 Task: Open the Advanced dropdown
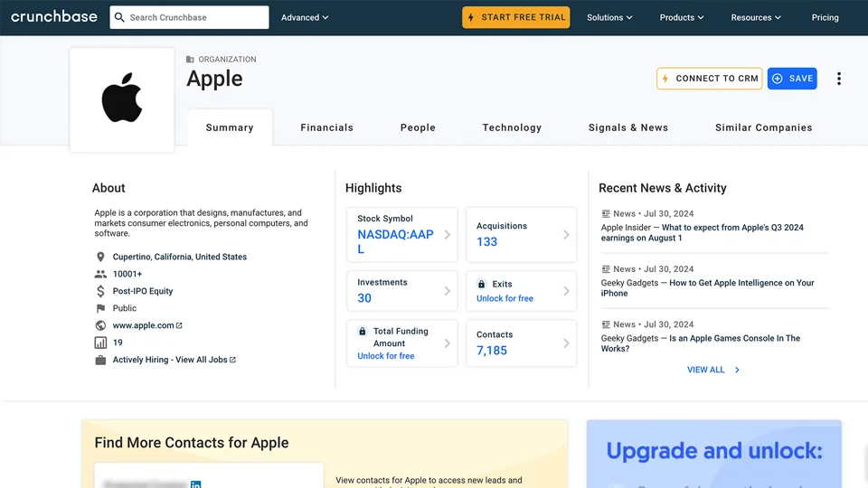click(x=305, y=17)
